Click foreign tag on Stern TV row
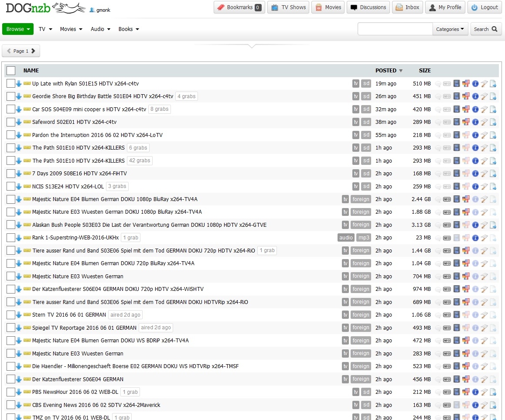The height and width of the screenshot is (420, 505). click(361, 315)
